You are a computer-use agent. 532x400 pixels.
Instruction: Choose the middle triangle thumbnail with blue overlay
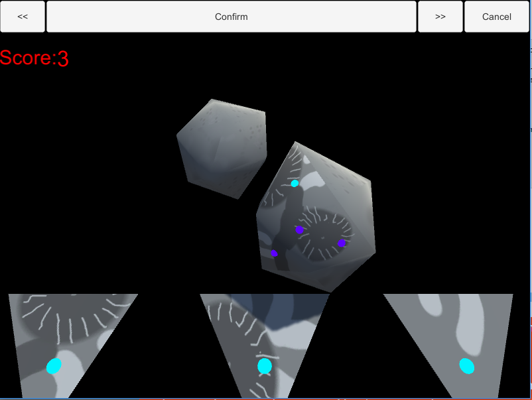pyautogui.click(x=265, y=346)
